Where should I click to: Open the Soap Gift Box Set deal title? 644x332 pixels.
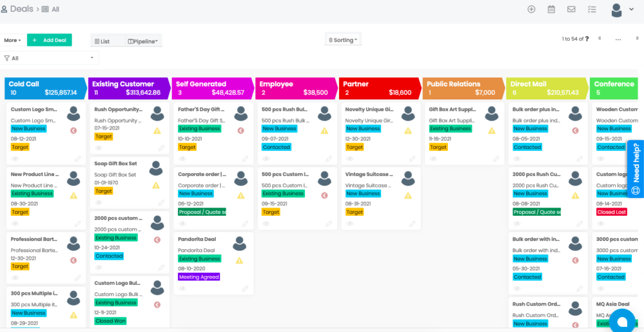116,163
